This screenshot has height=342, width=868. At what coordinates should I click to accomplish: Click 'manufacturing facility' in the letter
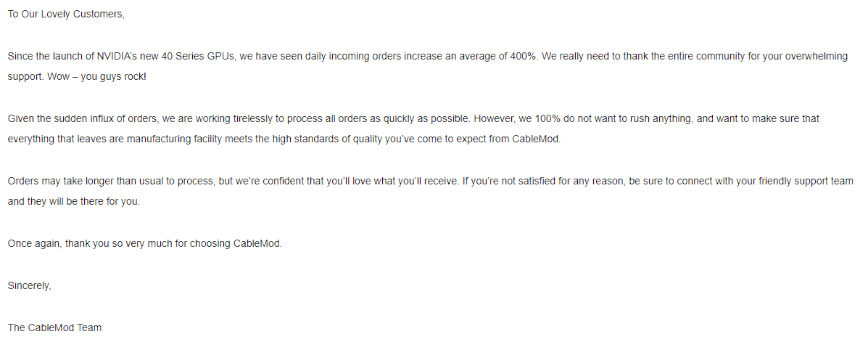[x=174, y=139]
